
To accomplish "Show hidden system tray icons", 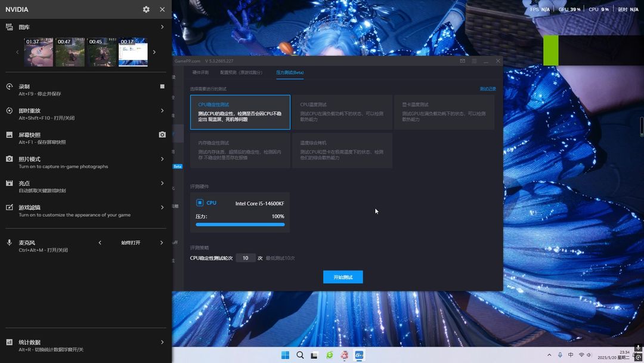I will pyautogui.click(x=549, y=355).
